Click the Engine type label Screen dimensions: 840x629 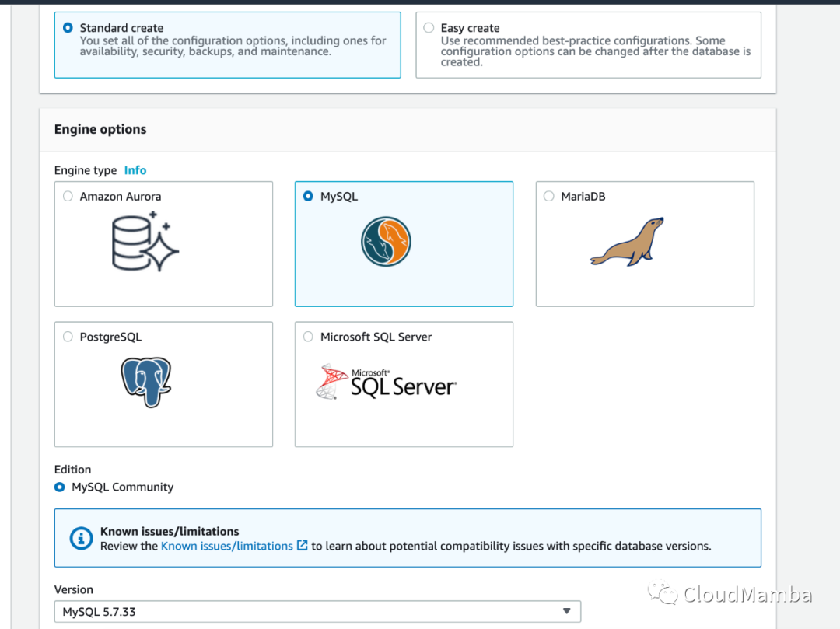coord(86,170)
